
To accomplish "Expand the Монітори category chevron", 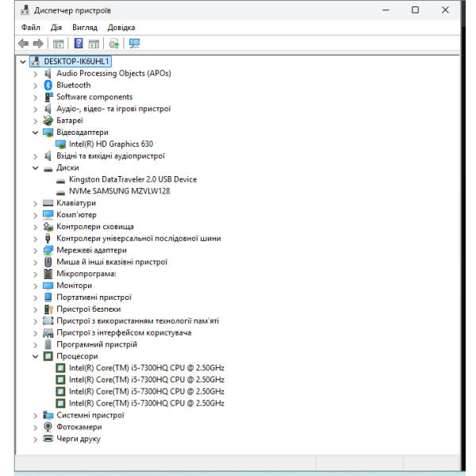I will [35, 286].
